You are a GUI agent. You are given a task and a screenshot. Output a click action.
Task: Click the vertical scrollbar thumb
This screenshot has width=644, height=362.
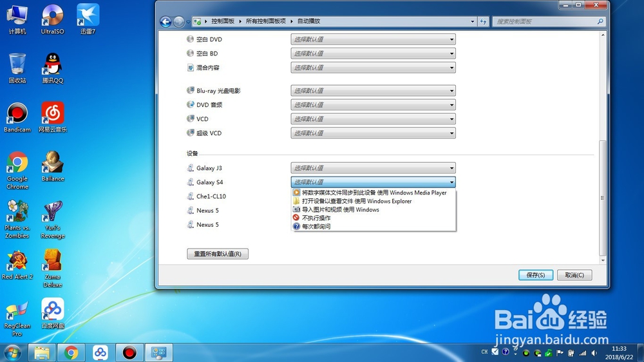603,198
